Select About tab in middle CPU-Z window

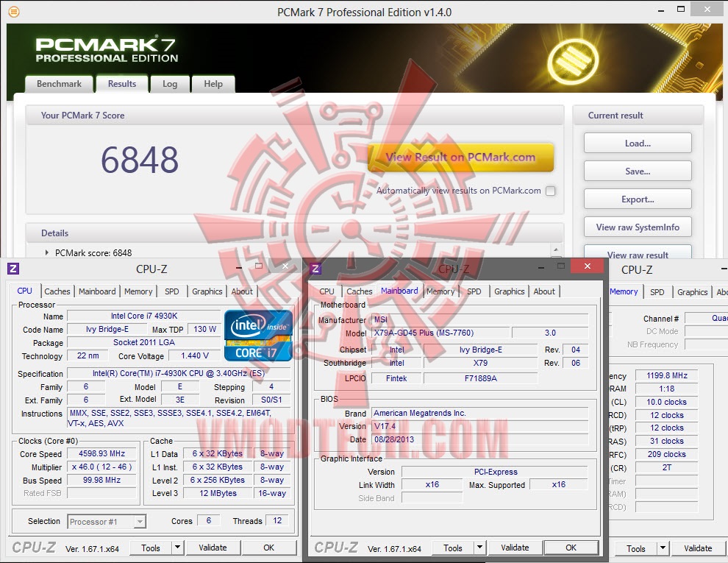click(x=544, y=291)
